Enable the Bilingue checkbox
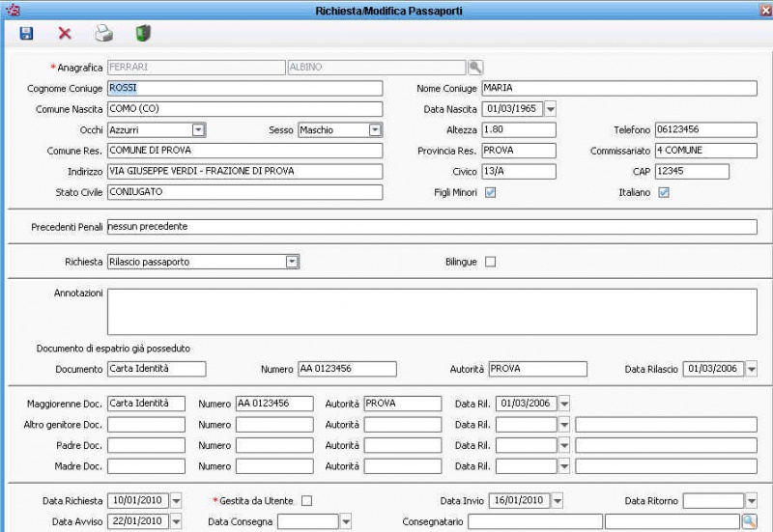The width and height of the screenshot is (773, 532). [x=490, y=262]
